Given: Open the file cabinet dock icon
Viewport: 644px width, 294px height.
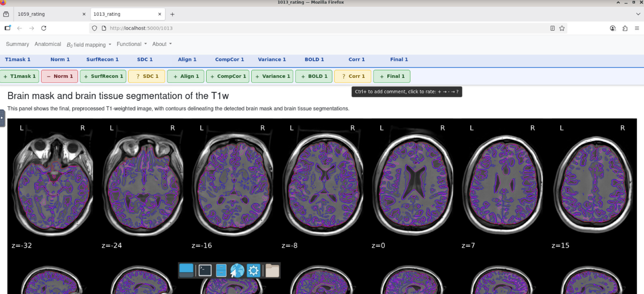Looking at the screenshot, I should point(221,270).
